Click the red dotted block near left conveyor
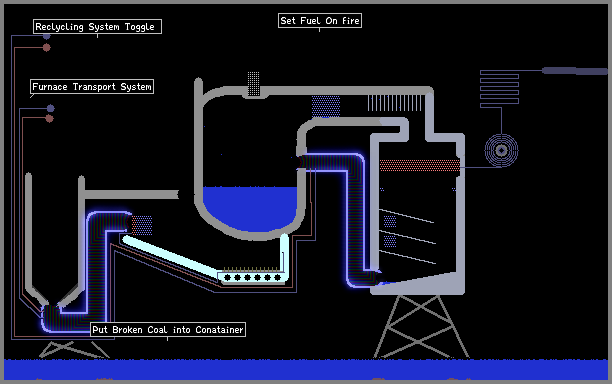The width and height of the screenshot is (612, 384). [x=142, y=225]
